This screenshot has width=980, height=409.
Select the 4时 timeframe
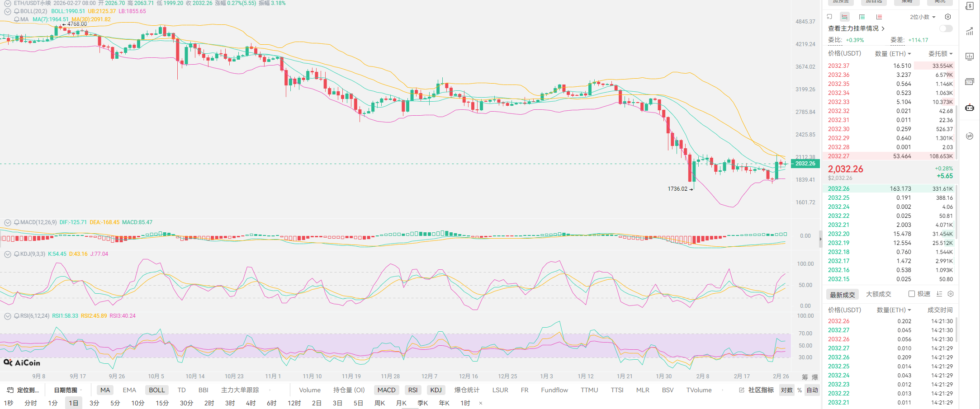[x=251, y=403]
